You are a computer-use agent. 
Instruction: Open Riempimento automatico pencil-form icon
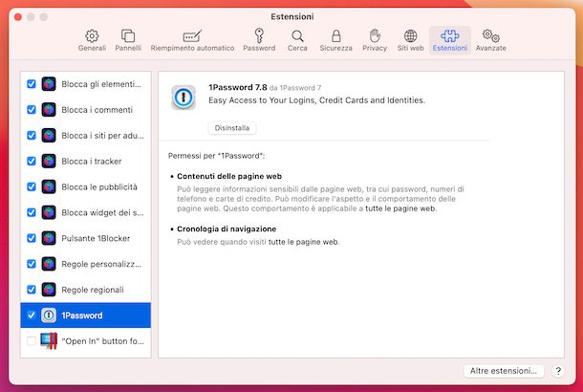click(192, 36)
